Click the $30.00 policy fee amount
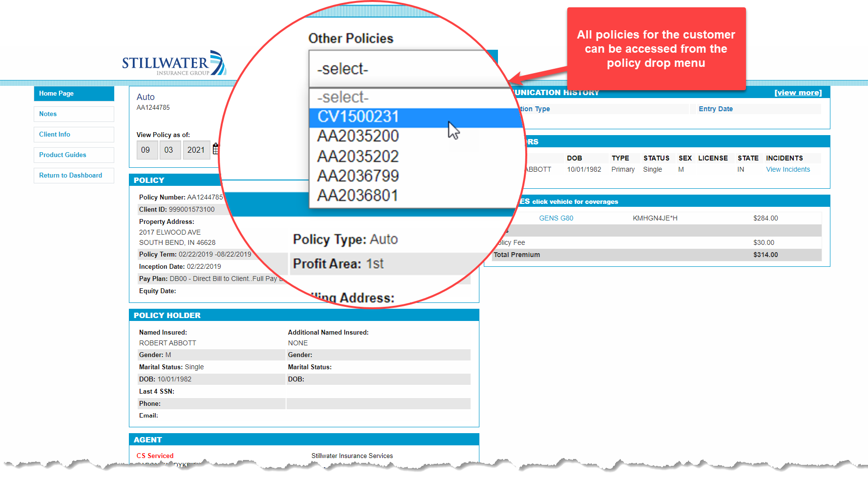The image size is (868, 479). coord(764,242)
